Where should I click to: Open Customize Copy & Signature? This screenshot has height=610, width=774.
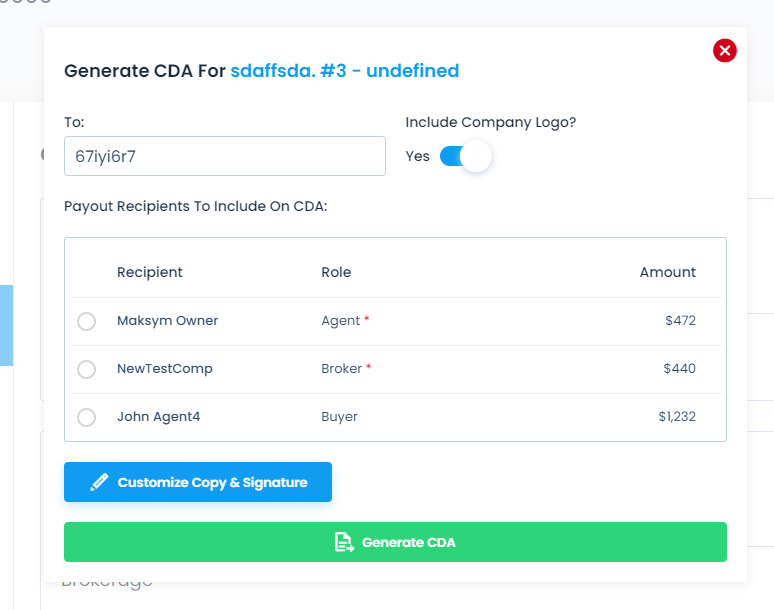198,482
